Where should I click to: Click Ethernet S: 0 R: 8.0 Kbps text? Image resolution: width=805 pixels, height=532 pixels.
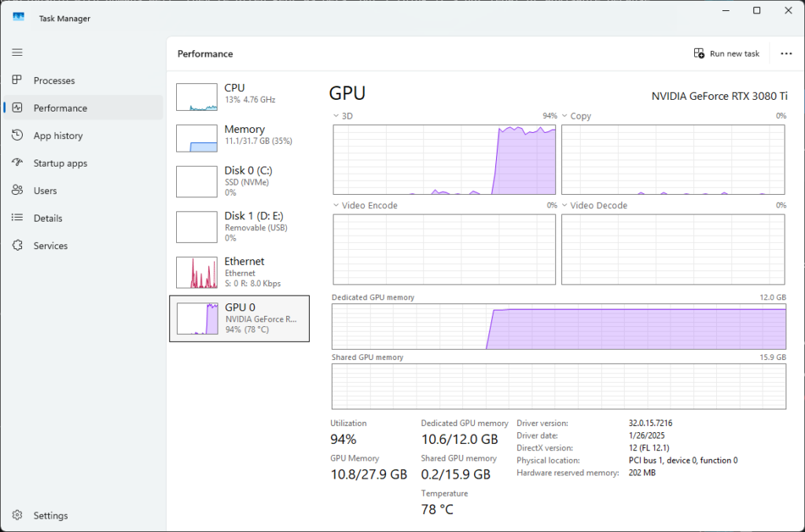(x=252, y=283)
